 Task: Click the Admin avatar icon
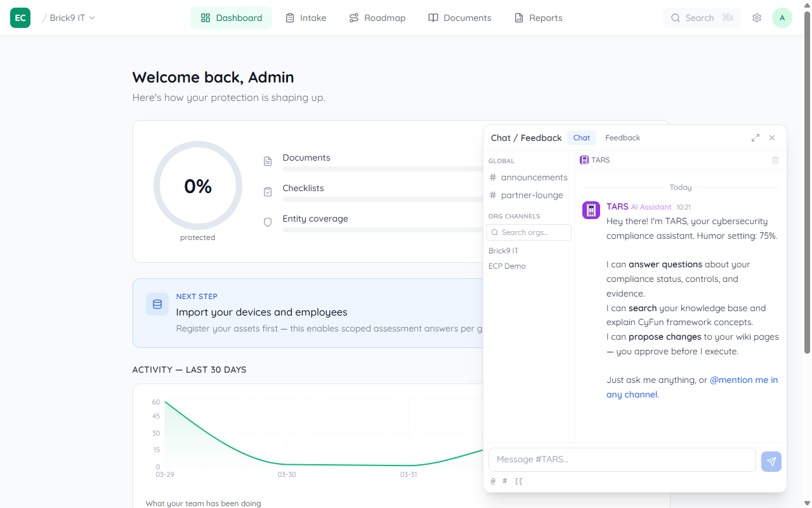tap(782, 18)
